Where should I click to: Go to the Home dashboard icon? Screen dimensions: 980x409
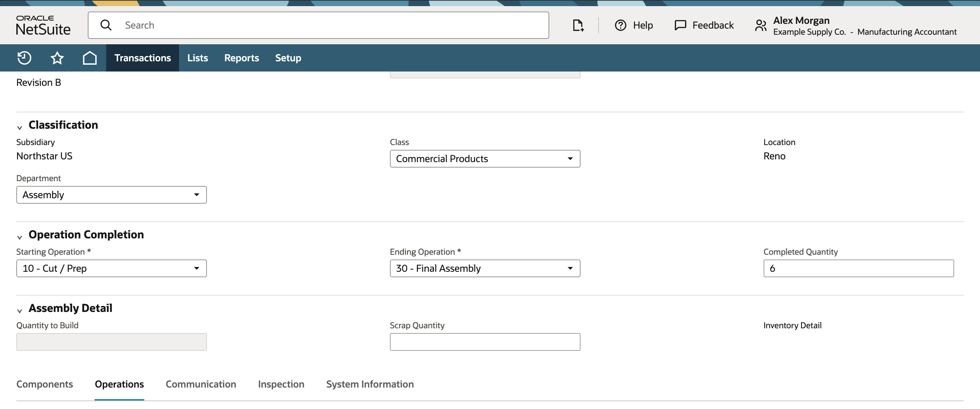(x=90, y=58)
